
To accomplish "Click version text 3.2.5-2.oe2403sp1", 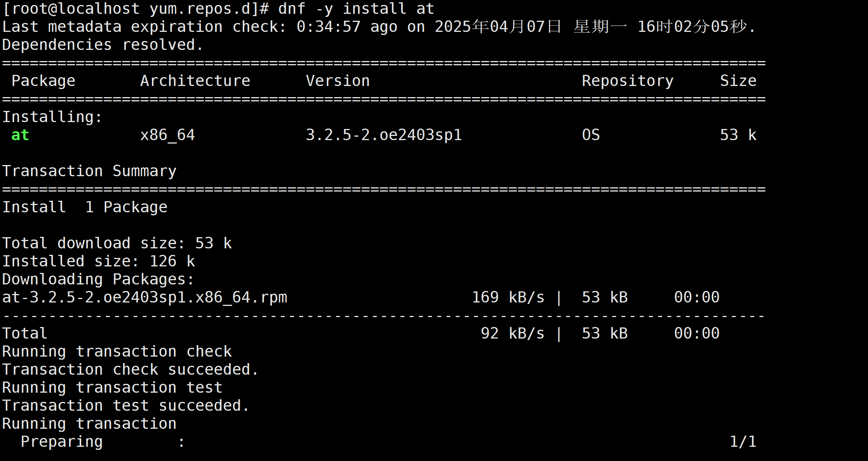I will 384,135.
